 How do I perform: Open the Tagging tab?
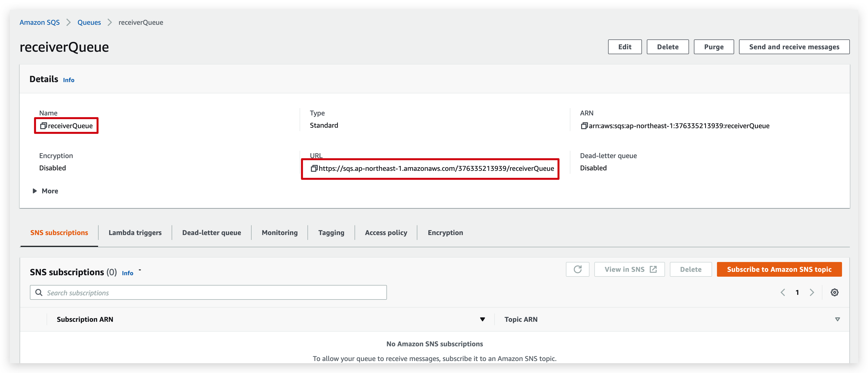331,233
